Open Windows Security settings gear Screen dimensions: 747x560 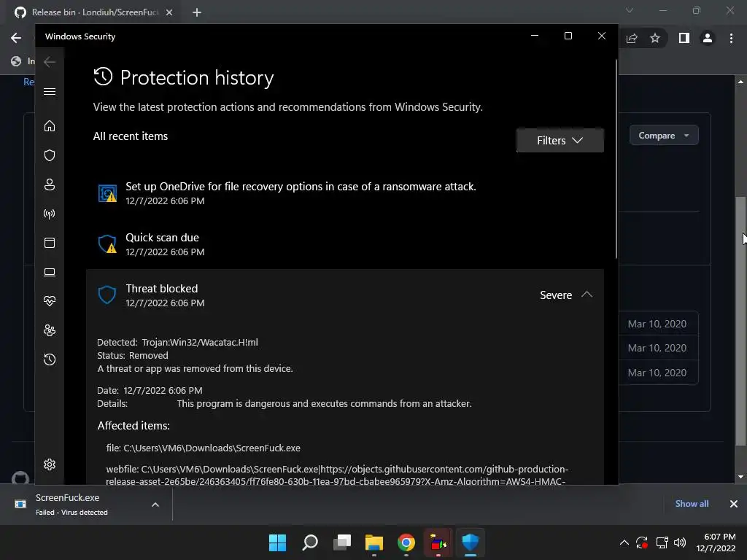(50, 464)
